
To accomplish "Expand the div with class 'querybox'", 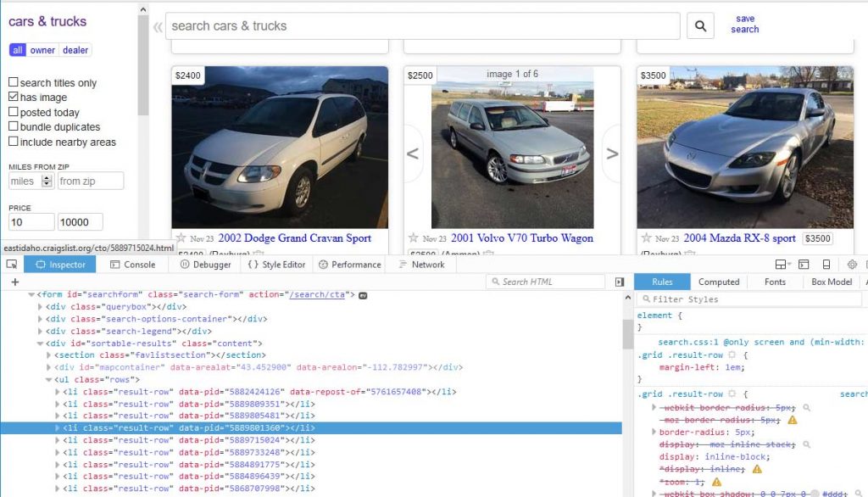I will coord(40,307).
